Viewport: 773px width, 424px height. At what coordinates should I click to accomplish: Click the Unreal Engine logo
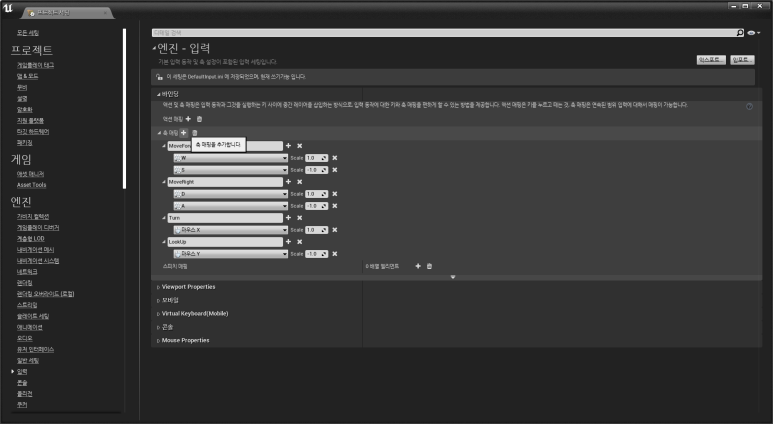7,8
